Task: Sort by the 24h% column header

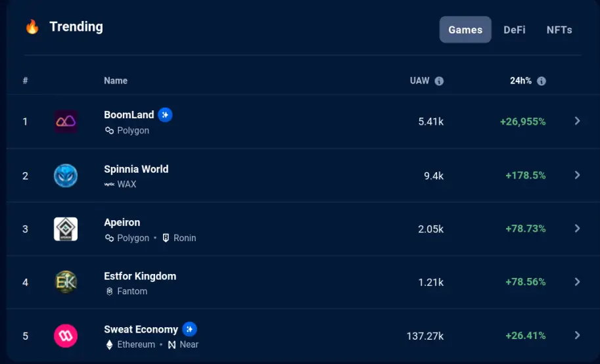Action: [x=520, y=81]
